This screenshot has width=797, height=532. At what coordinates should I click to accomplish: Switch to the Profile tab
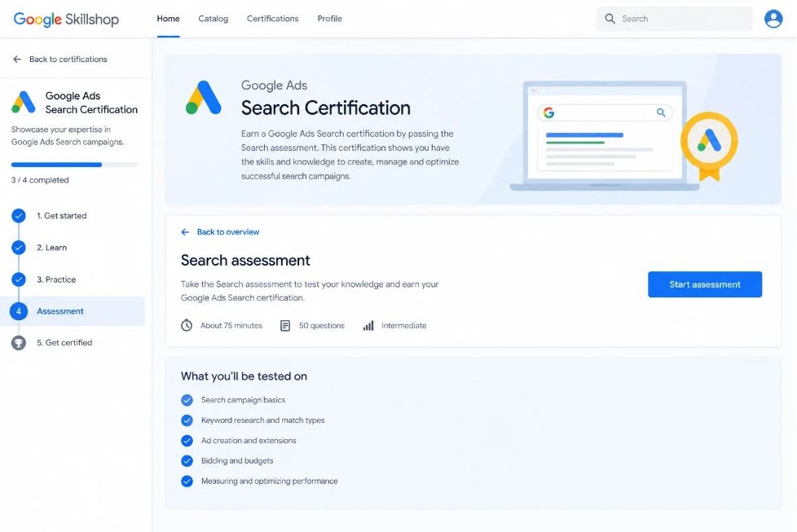(329, 19)
